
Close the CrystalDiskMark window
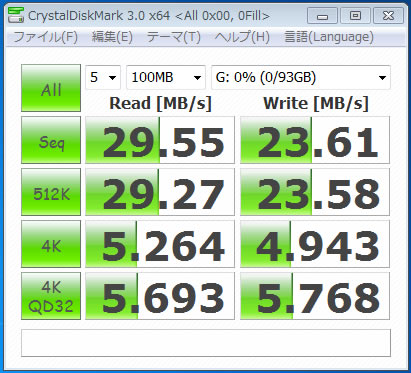(x=388, y=15)
